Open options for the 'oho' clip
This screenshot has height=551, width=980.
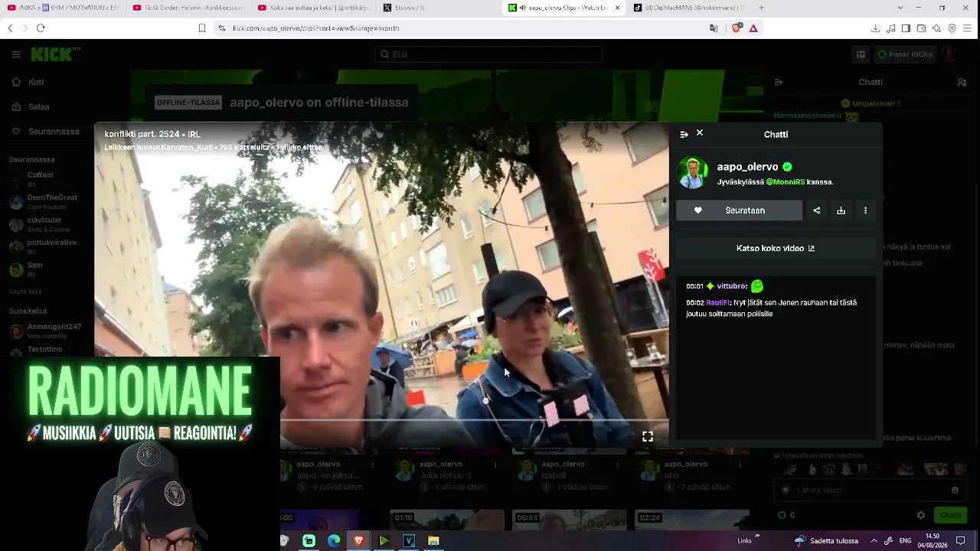(740, 465)
